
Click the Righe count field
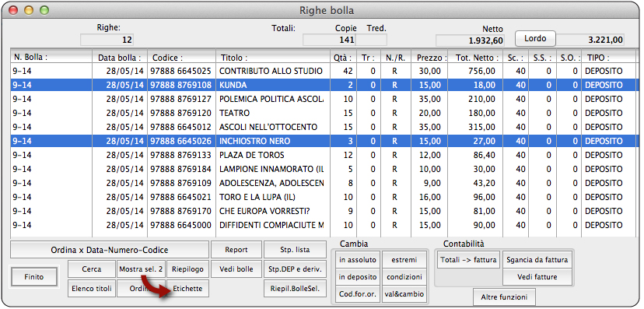coord(107,40)
